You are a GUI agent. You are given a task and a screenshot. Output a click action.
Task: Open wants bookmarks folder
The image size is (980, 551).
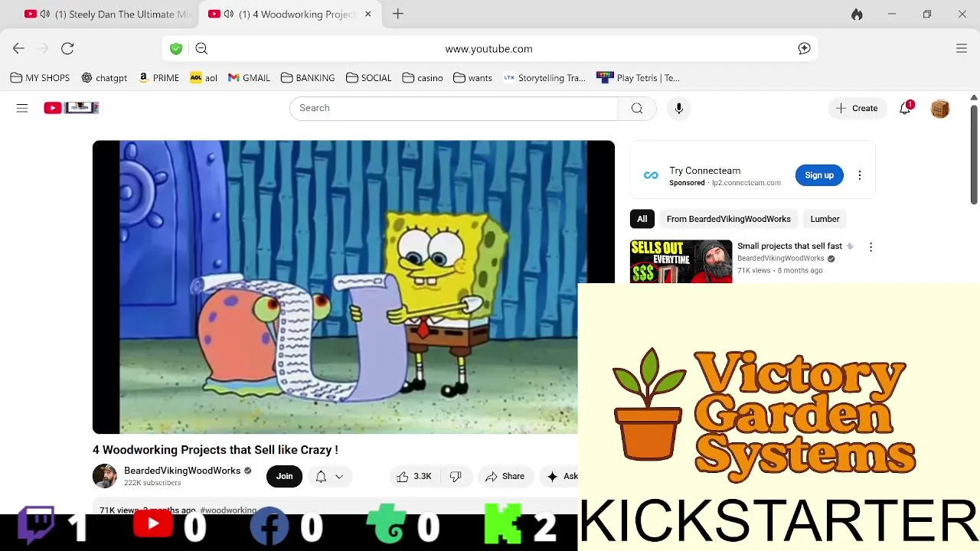click(x=472, y=78)
